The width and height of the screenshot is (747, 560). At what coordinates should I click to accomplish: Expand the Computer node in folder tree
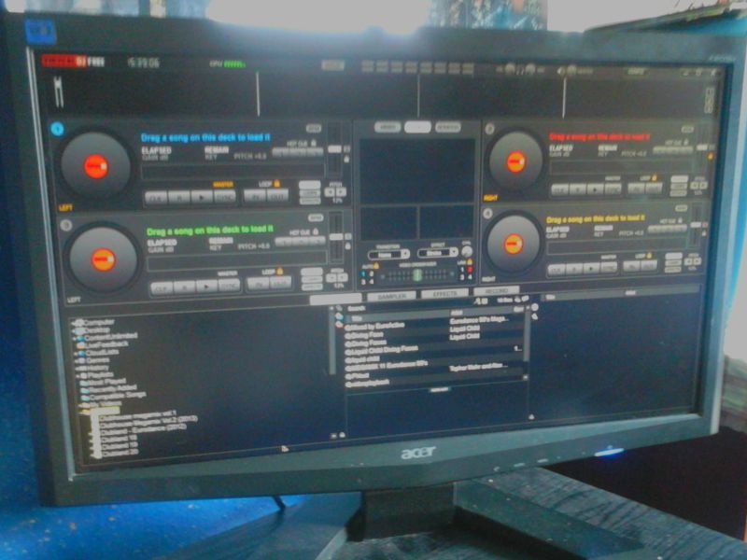75,323
